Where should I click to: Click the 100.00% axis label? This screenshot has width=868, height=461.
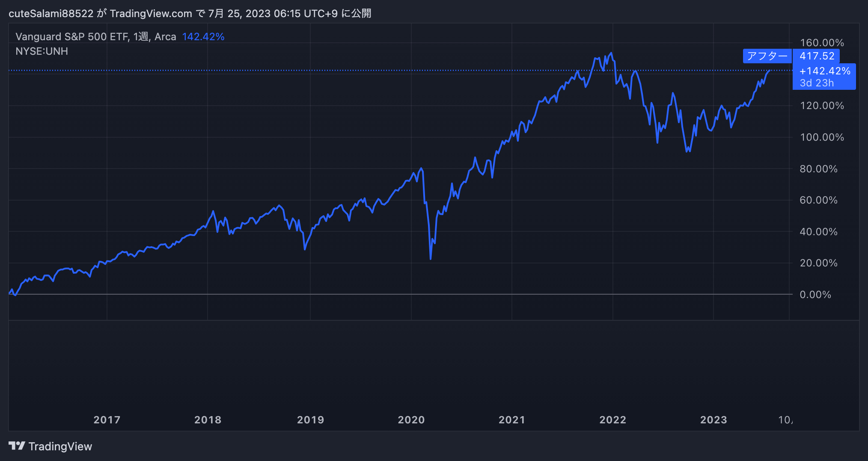pyautogui.click(x=822, y=137)
